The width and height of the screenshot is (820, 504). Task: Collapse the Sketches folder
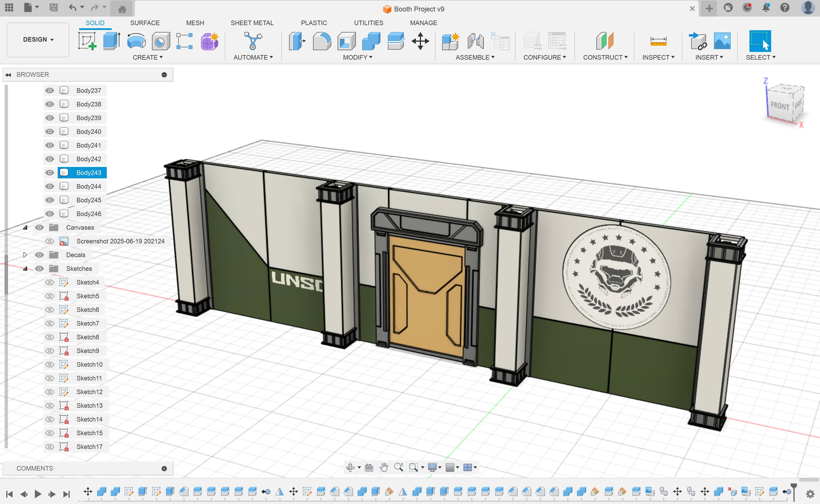tap(25, 268)
